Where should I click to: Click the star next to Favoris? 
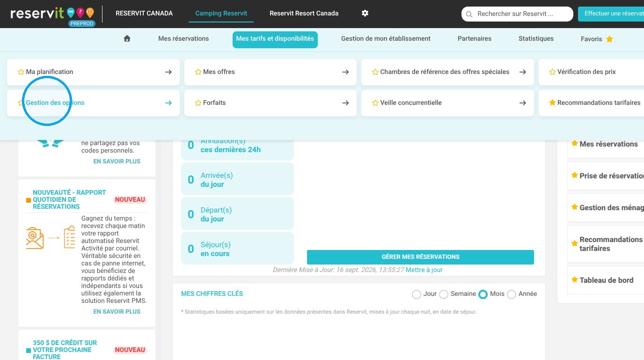(x=609, y=39)
